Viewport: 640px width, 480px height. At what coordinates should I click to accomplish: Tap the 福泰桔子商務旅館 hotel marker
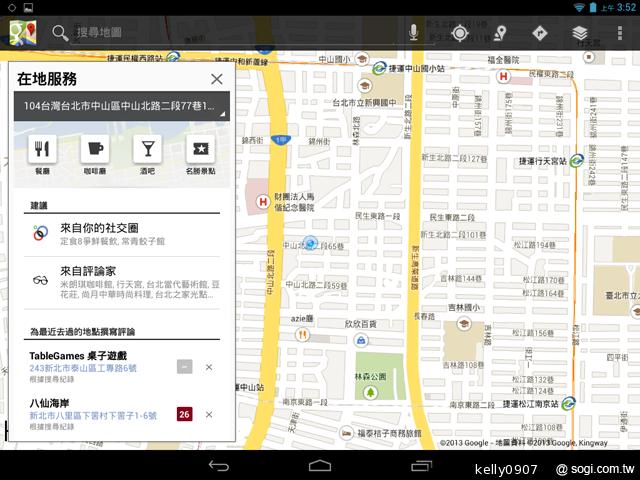pyautogui.click(x=347, y=433)
